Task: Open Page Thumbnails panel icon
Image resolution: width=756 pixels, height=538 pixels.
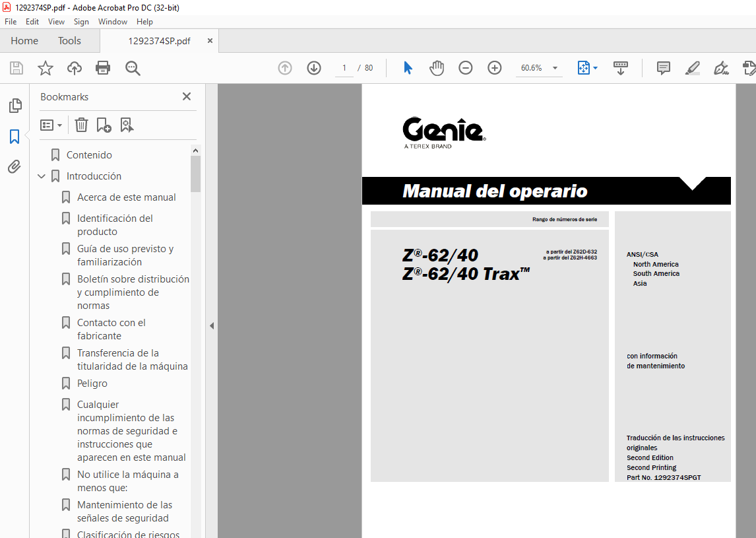Action: (x=15, y=105)
